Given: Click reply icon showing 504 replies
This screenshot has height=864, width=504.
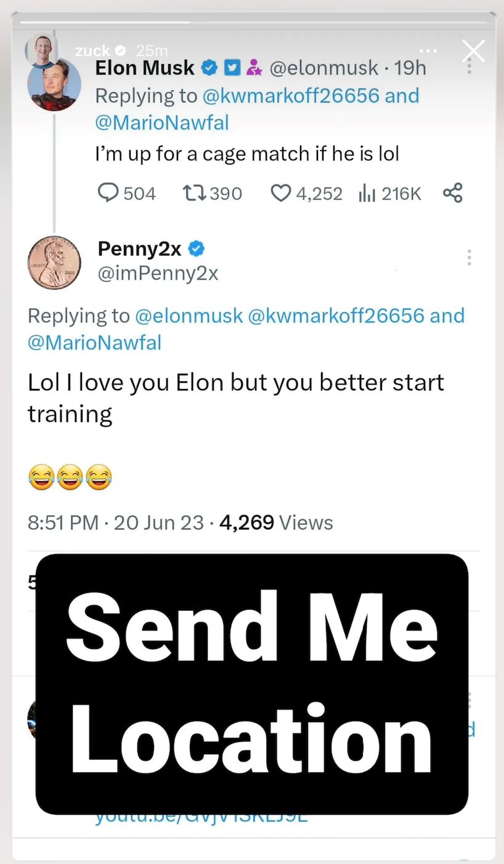Looking at the screenshot, I should [x=108, y=194].
